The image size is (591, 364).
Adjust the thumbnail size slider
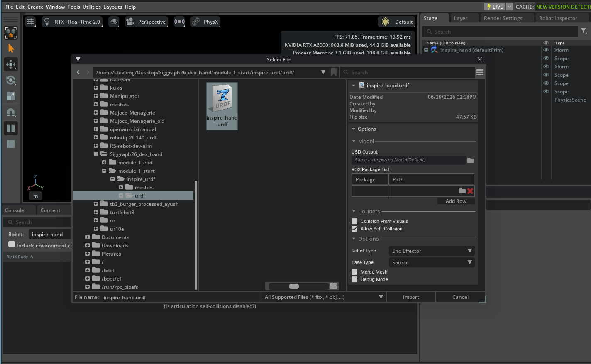[294, 286]
